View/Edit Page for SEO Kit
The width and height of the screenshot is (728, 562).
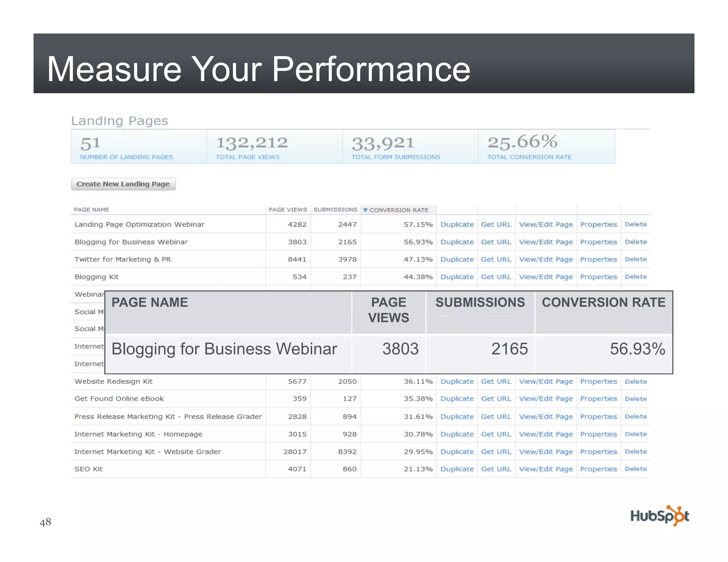[x=546, y=469]
